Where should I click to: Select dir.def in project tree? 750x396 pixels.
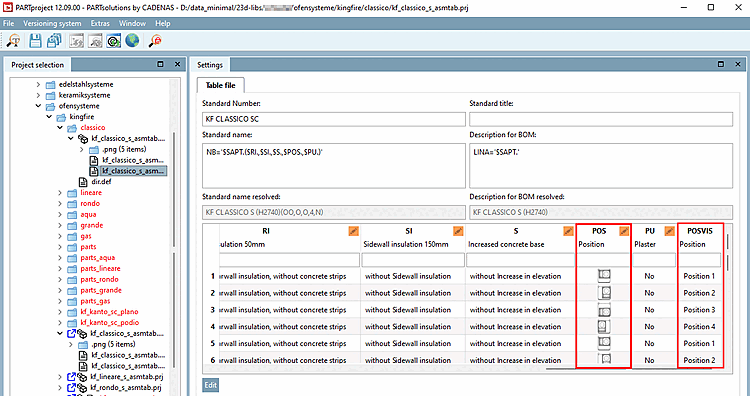tap(101, 182)
